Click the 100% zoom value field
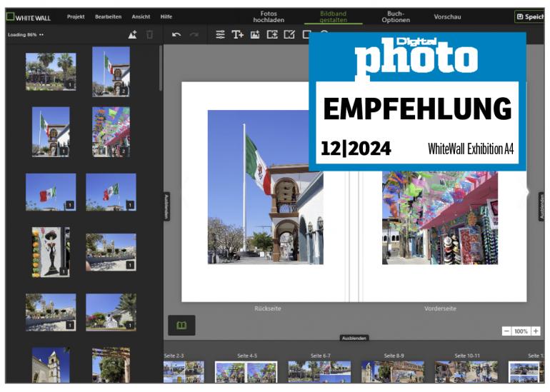Screen dimensions: 550x392 [521, 331]
